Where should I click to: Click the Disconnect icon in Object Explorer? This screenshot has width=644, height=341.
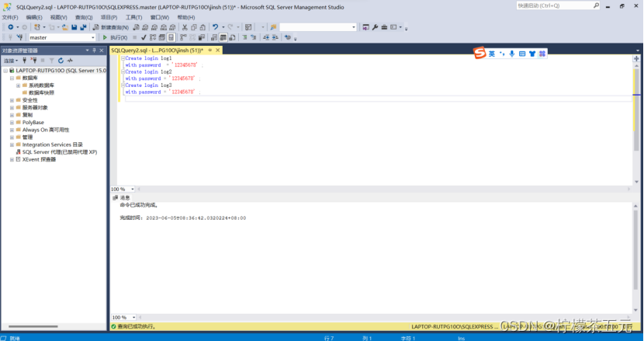33,61
